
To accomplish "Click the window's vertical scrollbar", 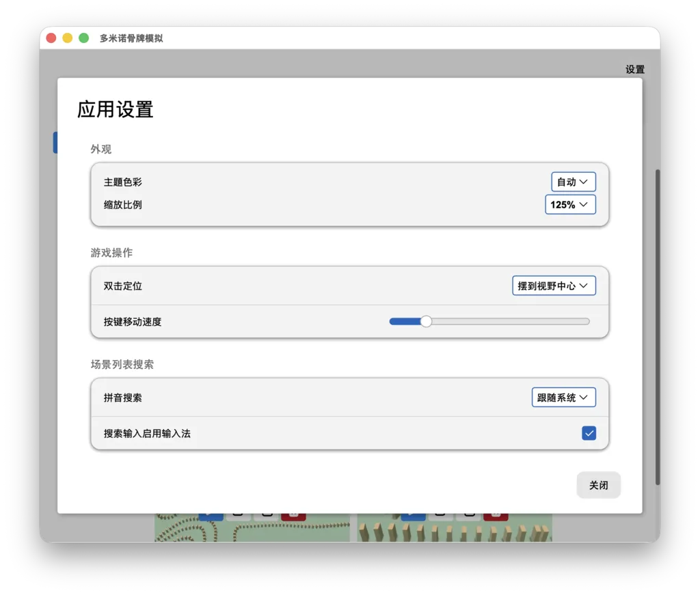I will coord(657,327).
